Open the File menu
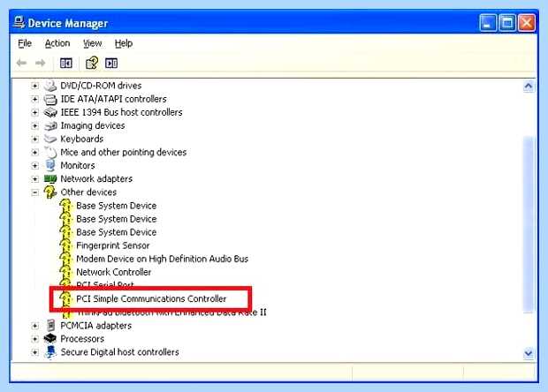548x392 pixels. [x=25, y=43]
